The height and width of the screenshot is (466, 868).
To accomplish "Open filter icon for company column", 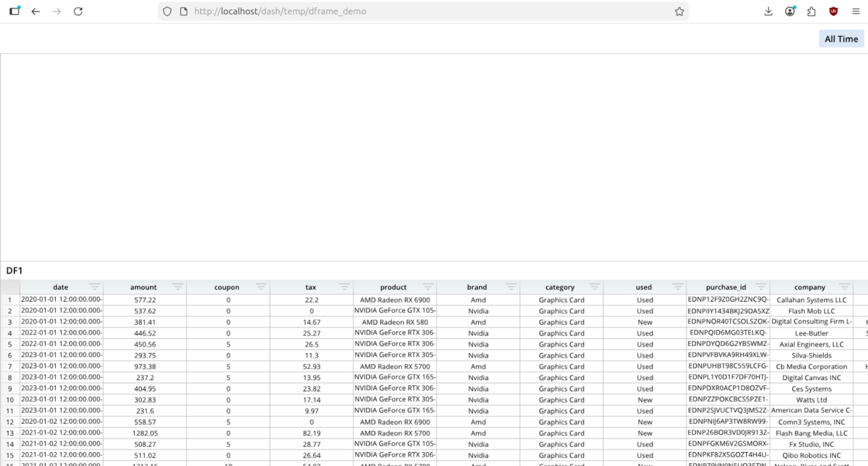I will click(844, 287).
